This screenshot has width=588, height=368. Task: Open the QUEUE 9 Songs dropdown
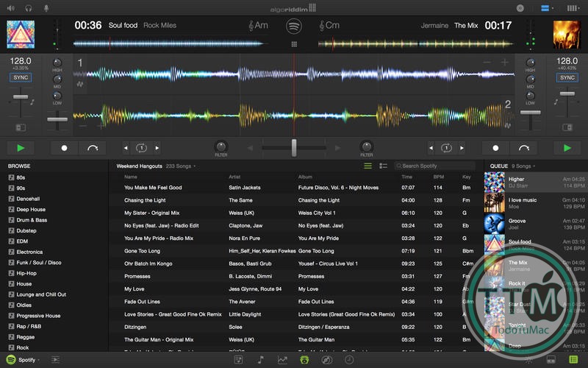coord(523,166)
